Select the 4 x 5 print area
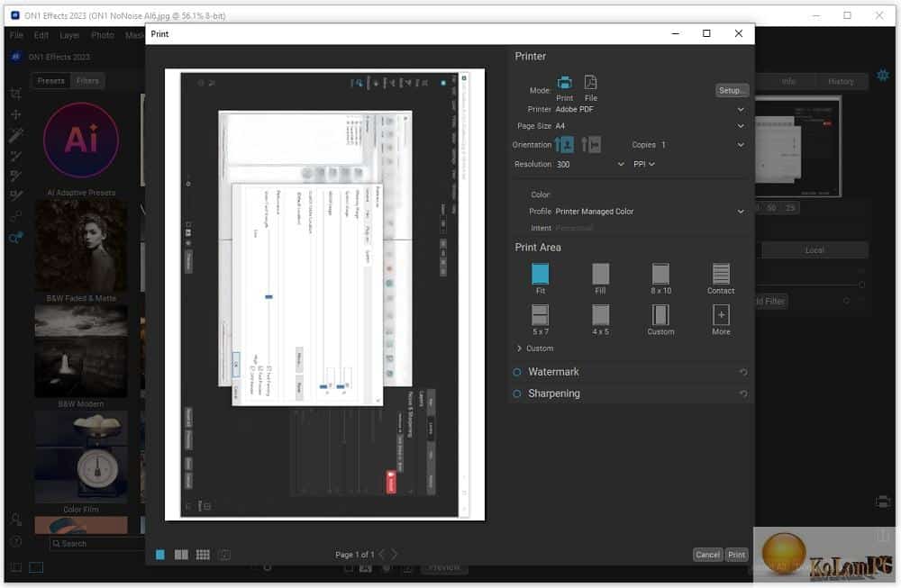901x588 pixels. [x=600, y=314]
